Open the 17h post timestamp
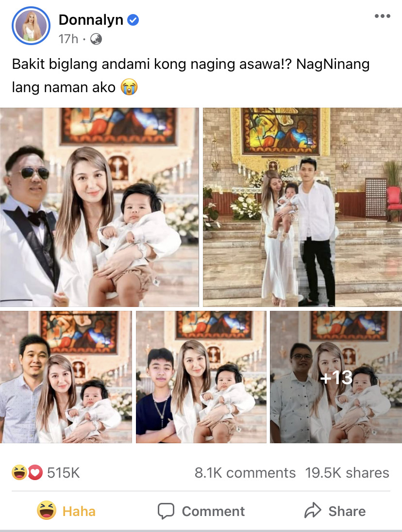The image size is (402, 532). point(68,39)
